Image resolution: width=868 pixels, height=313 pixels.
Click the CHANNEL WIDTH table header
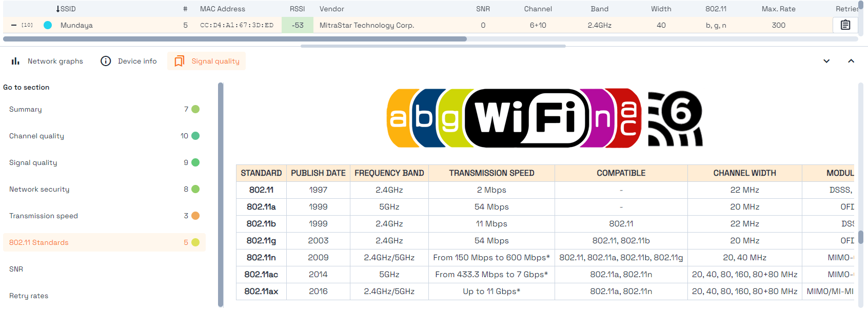point(745,173)
